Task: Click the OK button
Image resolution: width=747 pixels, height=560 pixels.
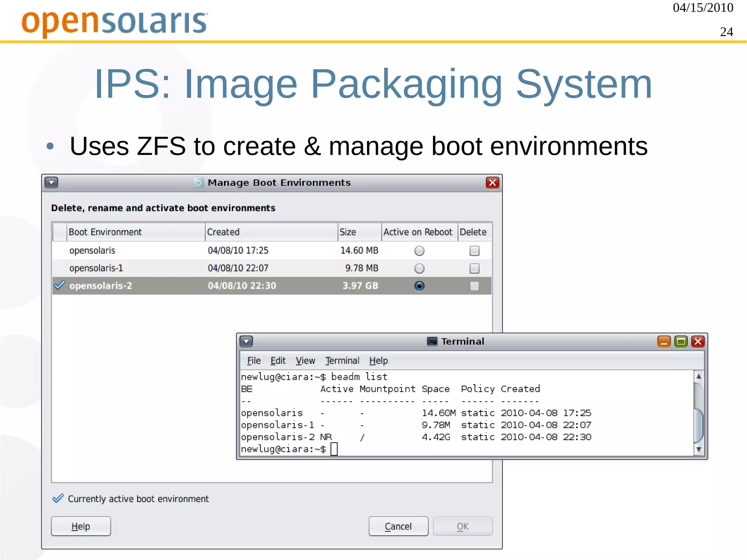Action: pos(463,526)
